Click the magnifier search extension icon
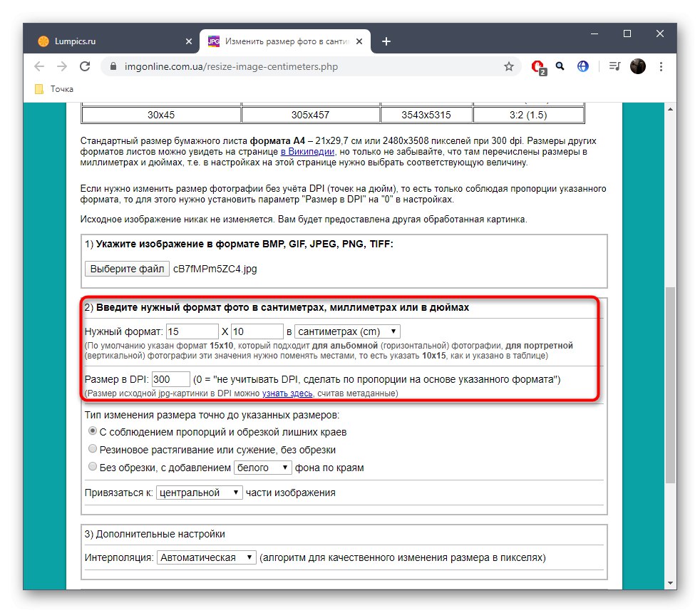Screen dimensions: 700x613 tap(560, 66)
